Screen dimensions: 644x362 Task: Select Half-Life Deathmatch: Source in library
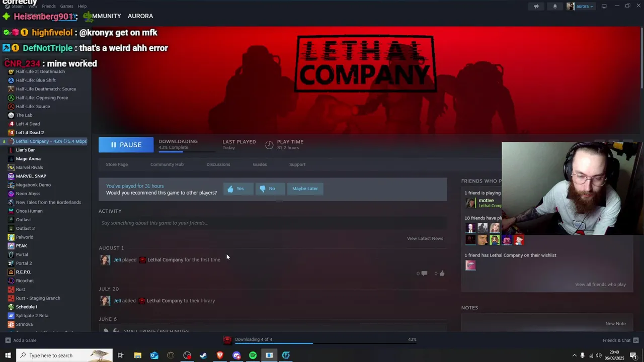click(45, 89)
